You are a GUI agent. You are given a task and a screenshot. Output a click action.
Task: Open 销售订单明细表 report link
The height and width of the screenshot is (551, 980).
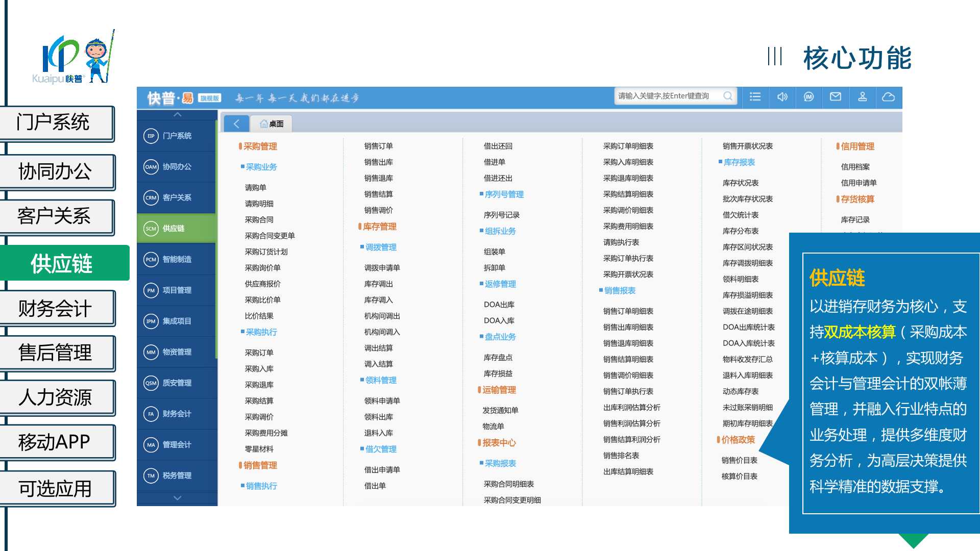(628, 311)
